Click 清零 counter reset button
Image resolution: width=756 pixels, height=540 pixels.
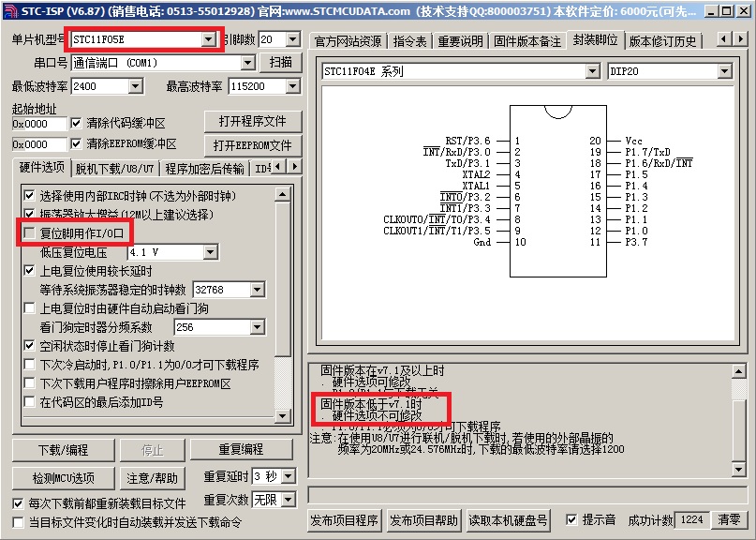[x=729, y=519]
